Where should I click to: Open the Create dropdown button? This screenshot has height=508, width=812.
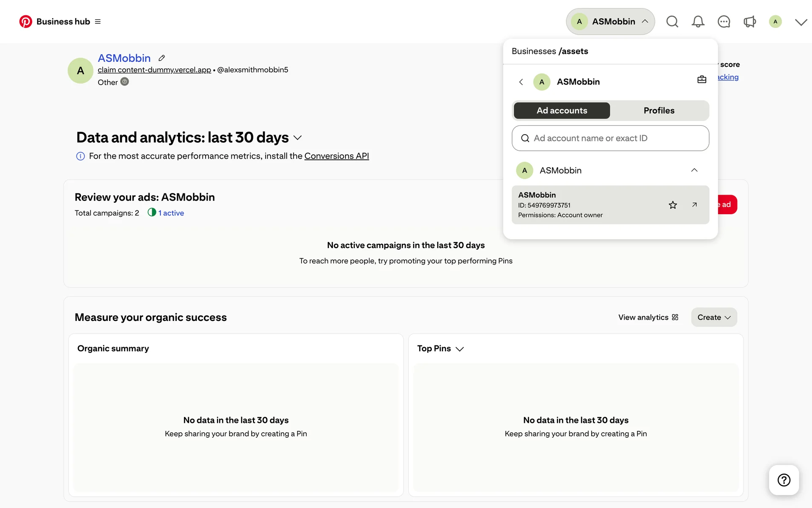[713, 317]
